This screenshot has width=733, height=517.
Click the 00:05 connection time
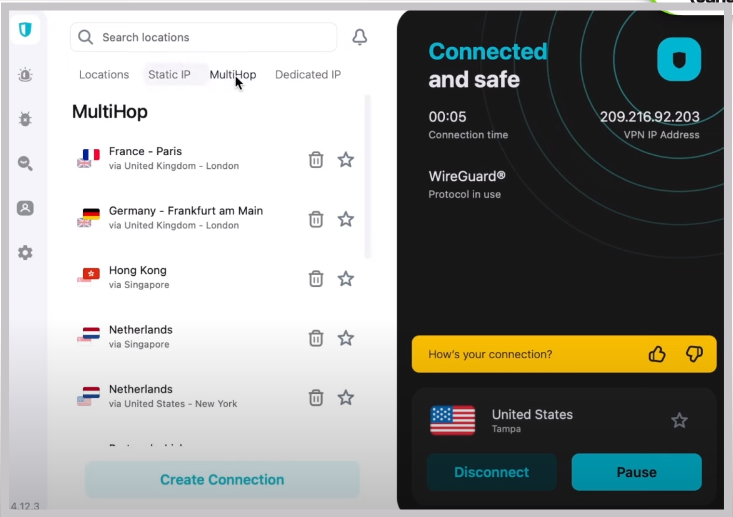pyautogui.click(x=447, y=116)
